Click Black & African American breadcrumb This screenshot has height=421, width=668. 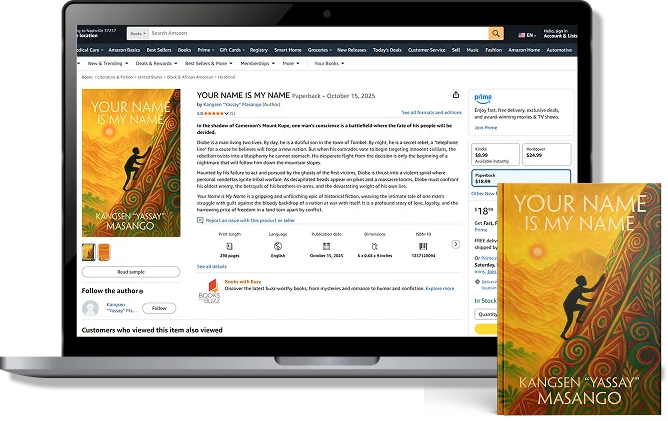point(190,77)
